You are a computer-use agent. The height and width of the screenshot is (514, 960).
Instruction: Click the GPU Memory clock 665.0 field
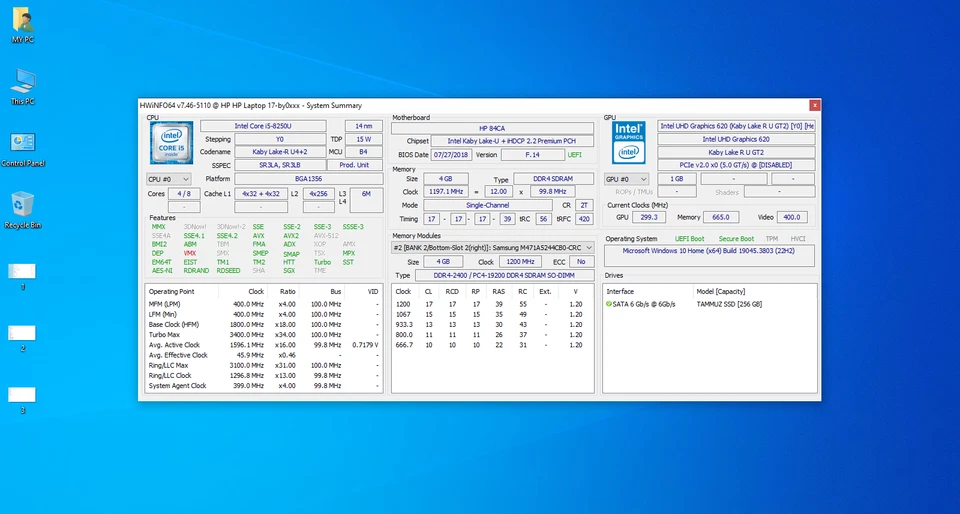tap(721, 217)
